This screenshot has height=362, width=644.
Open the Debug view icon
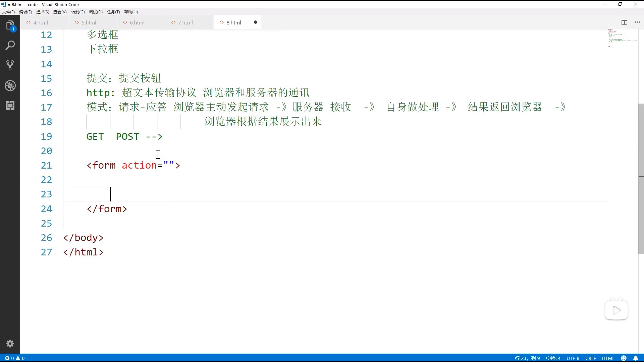(x=10, y=85)
